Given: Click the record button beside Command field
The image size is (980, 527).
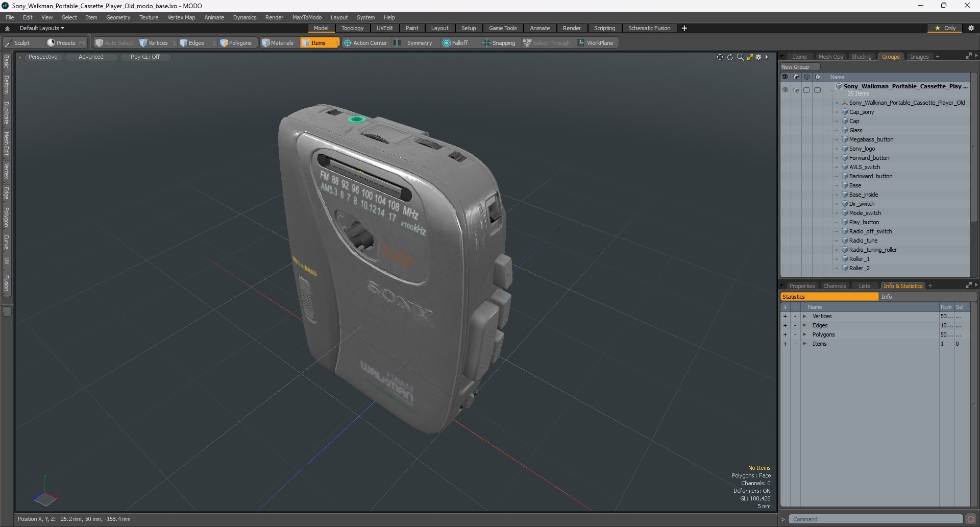Looking at the screenshot, I should click(970, 519).
